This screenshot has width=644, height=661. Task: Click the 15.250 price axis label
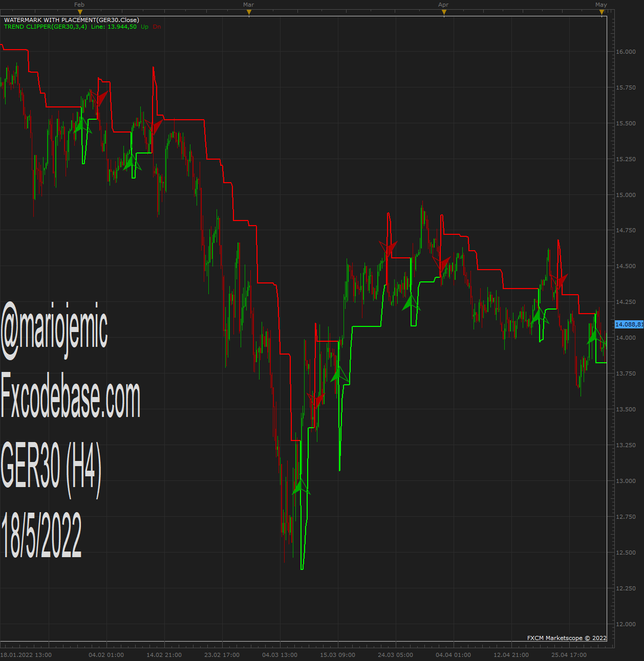(x=626, y=159)
